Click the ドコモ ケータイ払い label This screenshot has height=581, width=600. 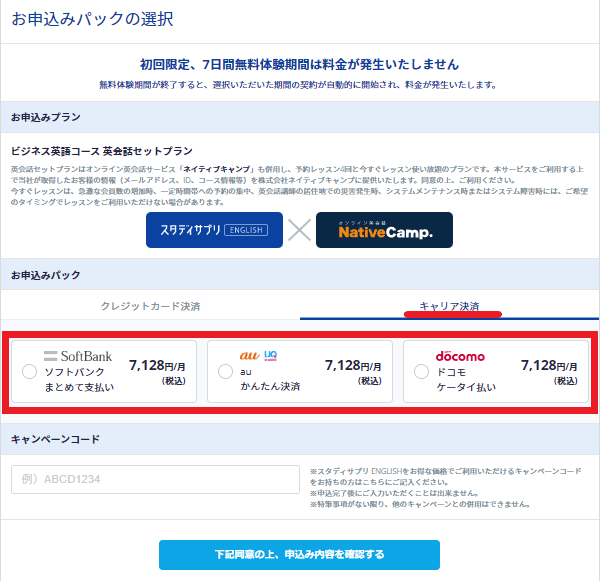pos(466,379)
